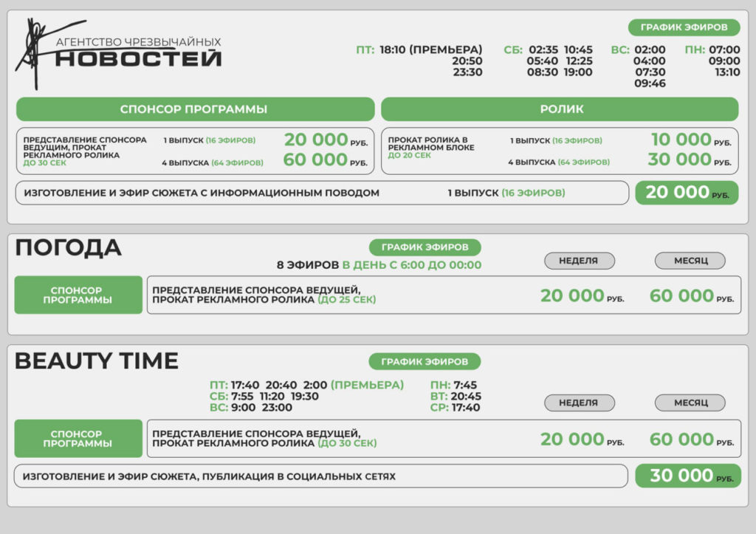Screen dimensions: 756x534
Task: Click the Агентство чрезвычайных новостей logo
Action: (118, 52)
